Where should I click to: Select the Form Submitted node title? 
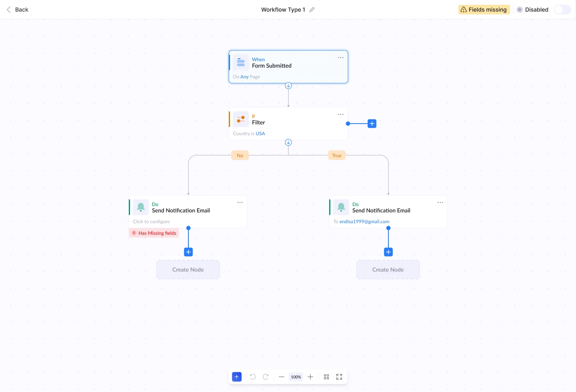[x=272, y=66]
